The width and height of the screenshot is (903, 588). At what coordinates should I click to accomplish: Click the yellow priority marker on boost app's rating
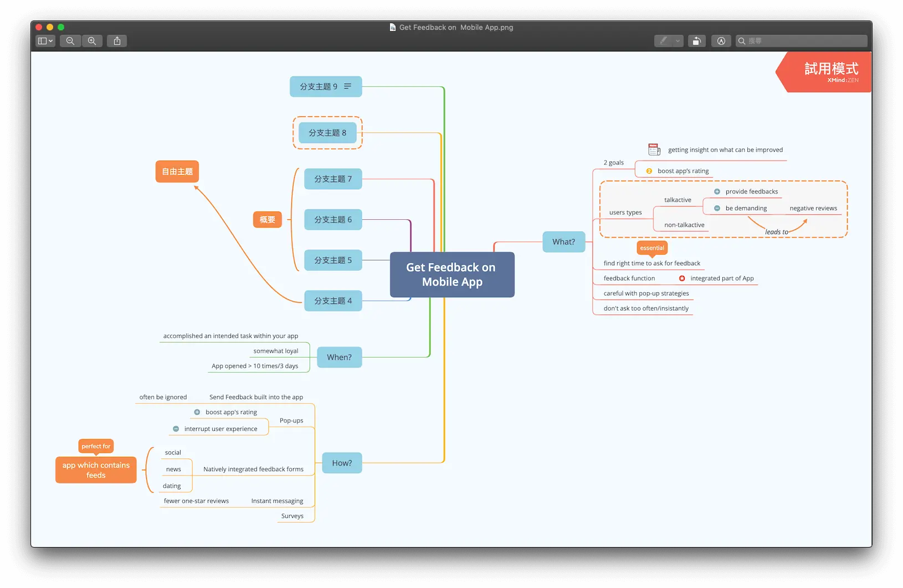[x=649, y=171]
